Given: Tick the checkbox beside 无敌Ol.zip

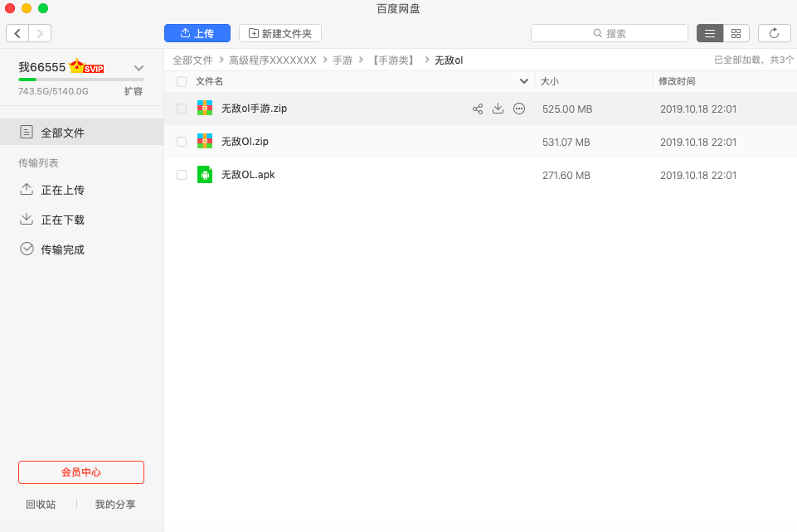Looking at the screenshot, I should [x=182, y=142].
